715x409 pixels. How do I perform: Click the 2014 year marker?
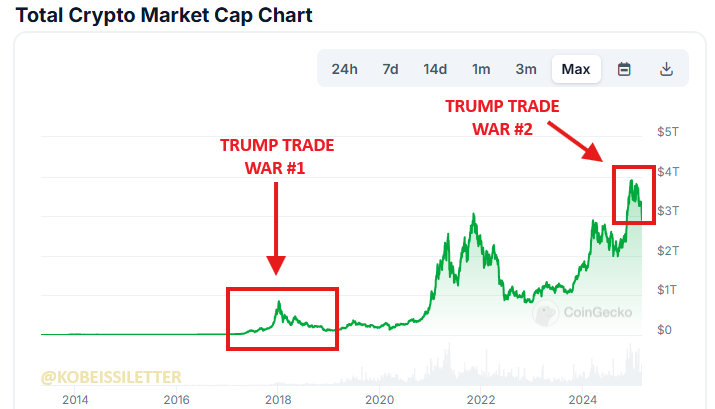(x=74, y=400)
